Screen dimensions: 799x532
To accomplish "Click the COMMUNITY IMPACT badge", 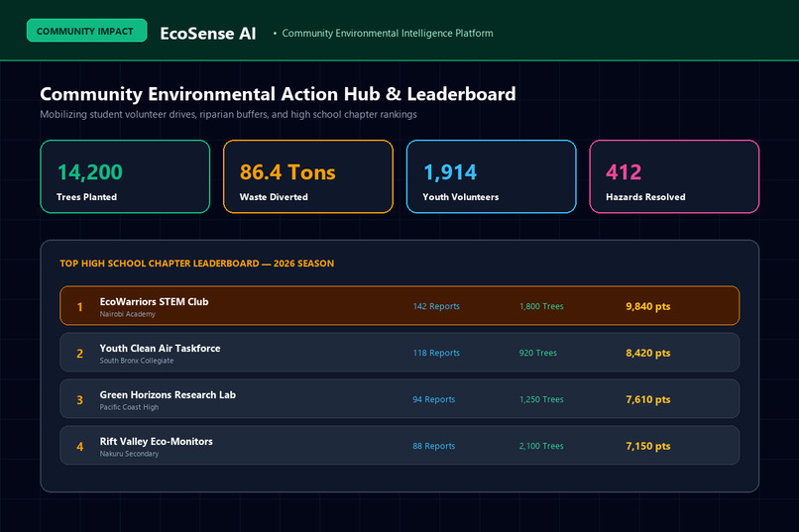I will point(86,31).
